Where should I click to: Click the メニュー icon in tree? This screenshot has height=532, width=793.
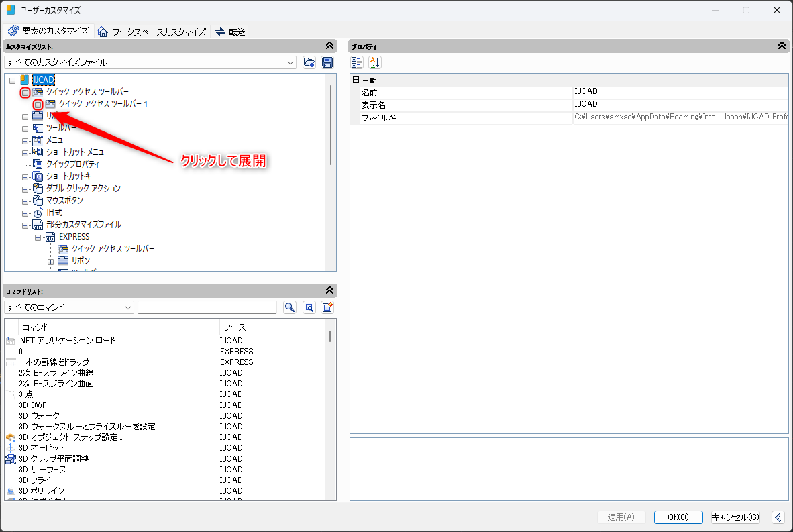click(38, 140)
